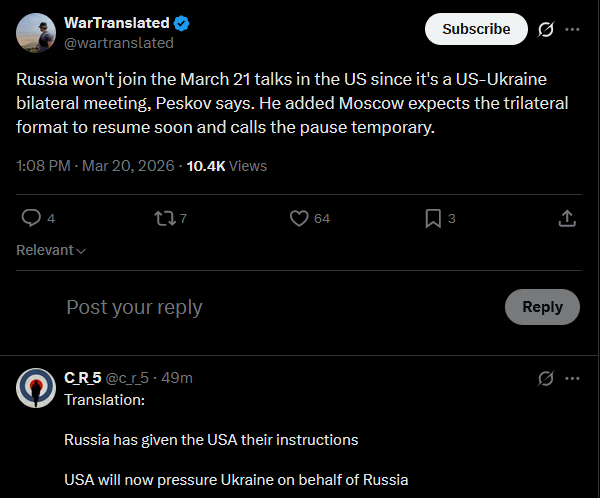Bookmark the WarTranslated post
The height and width of the screenshot is (498, 600).
[x=433, y=218]
